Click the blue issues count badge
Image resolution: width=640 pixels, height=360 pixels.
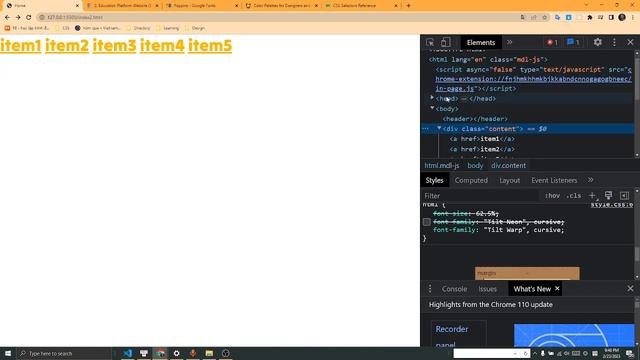click(573, 42)
